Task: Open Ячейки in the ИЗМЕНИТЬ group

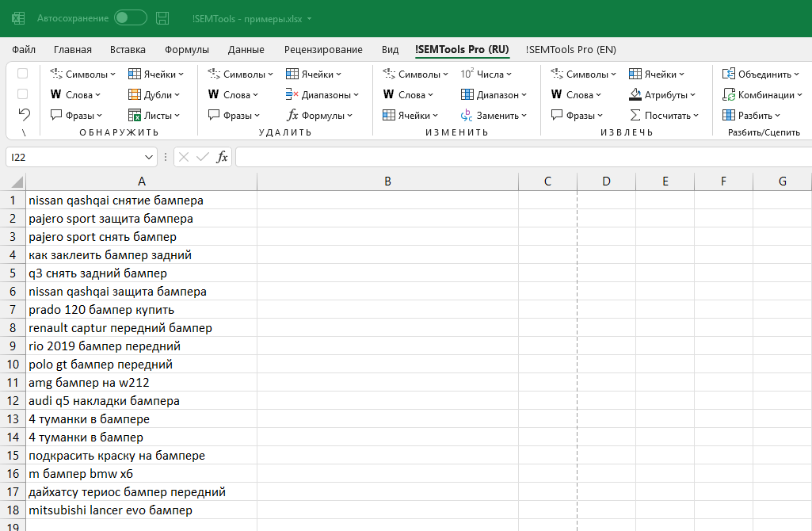Action: (x=410, y=116)
